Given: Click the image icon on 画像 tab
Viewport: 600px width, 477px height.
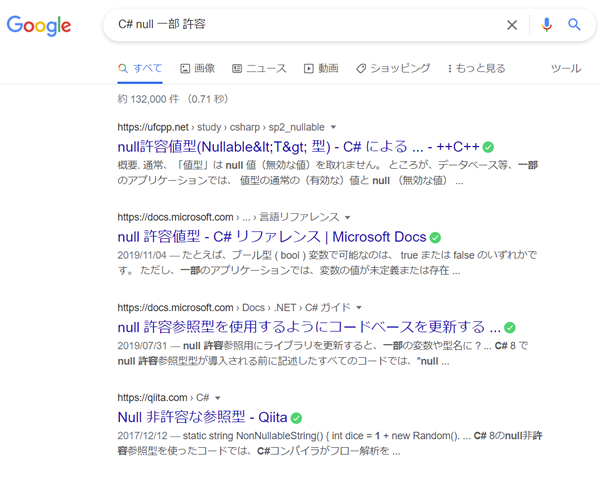Looking at the screenshot, I should [185, 69].
